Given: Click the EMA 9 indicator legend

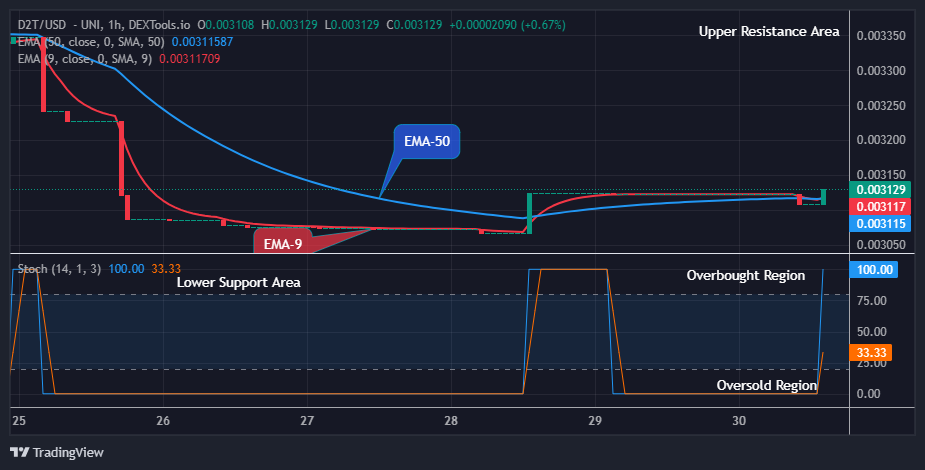Looking at the screenshot, I should click(x=85, y=59).
